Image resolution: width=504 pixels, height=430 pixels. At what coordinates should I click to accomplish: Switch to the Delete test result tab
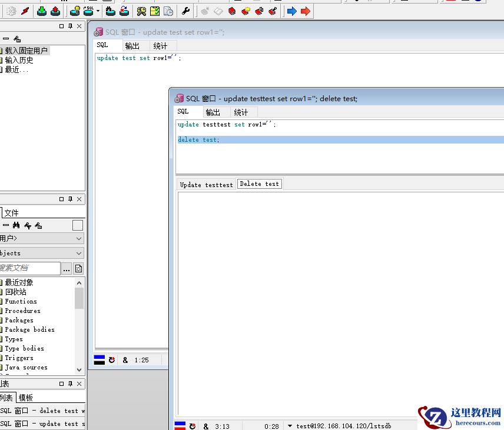pos(259,184)
